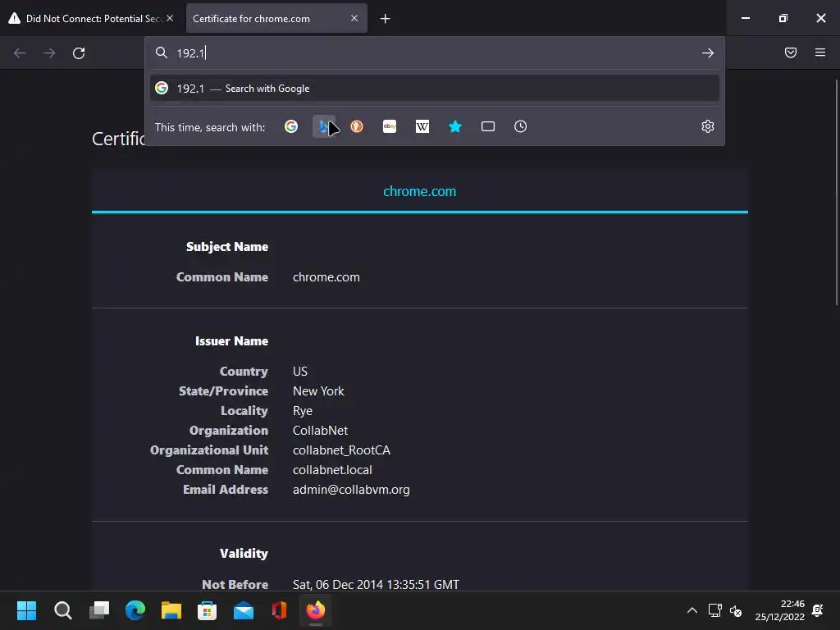Open the Firefox application menu

(x=820, y=52)
